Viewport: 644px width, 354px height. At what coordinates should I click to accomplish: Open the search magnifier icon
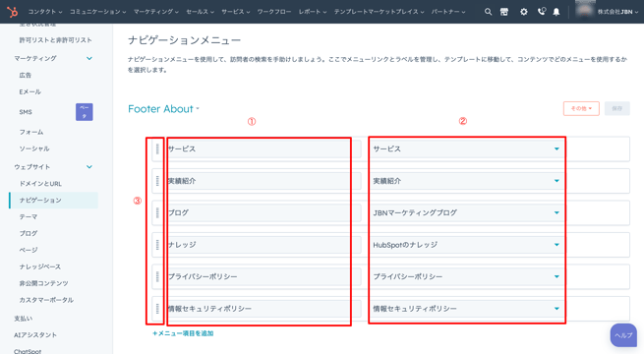[488, 12]
